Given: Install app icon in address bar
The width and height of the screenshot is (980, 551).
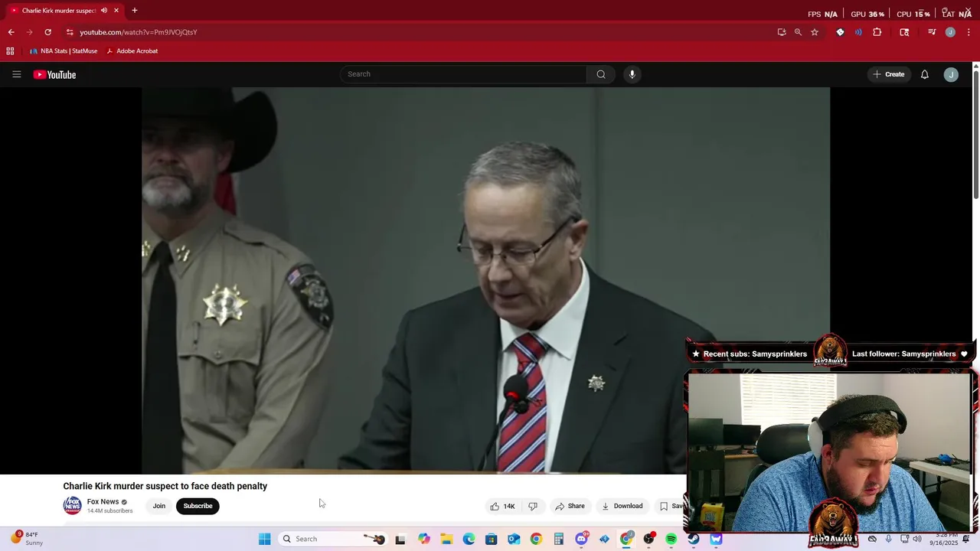Looking at the screenshot, I should pos(781,32).
